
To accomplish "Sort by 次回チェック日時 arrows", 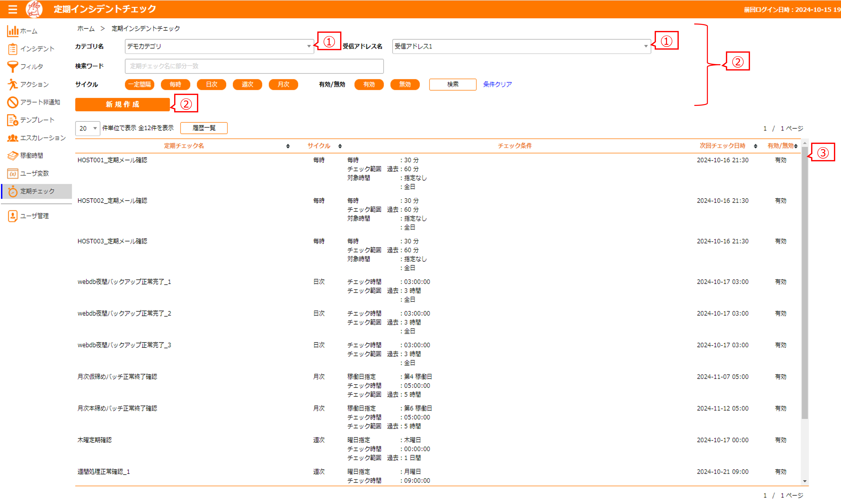I will [x=755, y=146].
